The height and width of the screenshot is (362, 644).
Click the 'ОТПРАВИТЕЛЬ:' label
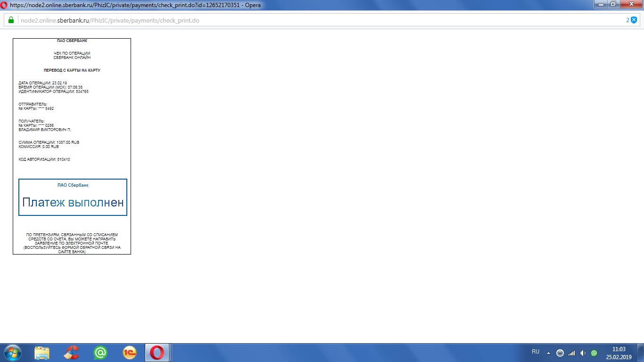[33, 104]
